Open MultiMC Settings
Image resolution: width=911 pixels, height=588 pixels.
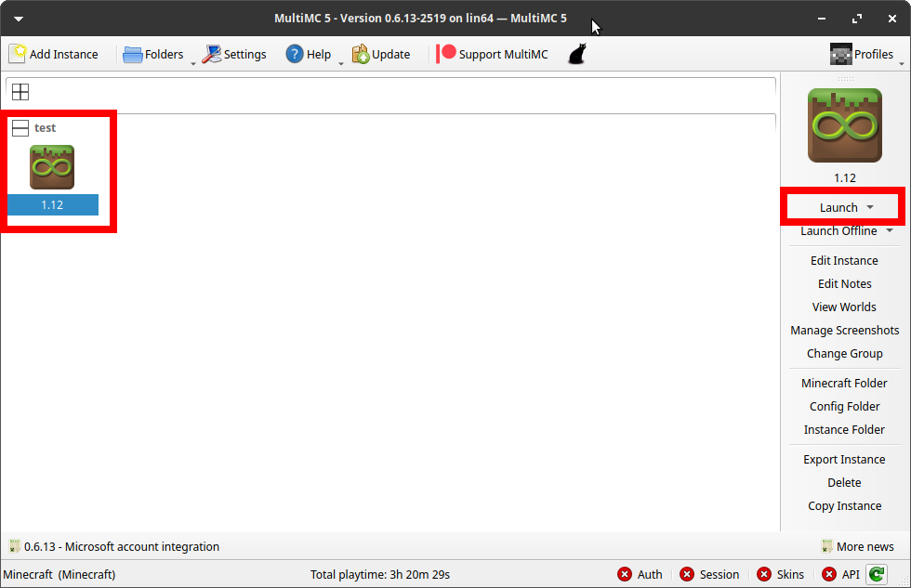[234, 54]
